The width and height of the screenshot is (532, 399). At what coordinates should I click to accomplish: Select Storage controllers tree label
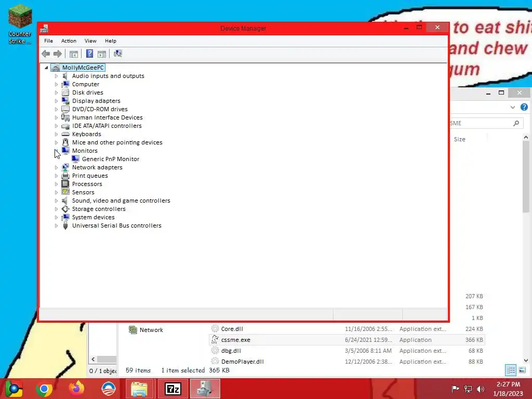tap(99, 209)
